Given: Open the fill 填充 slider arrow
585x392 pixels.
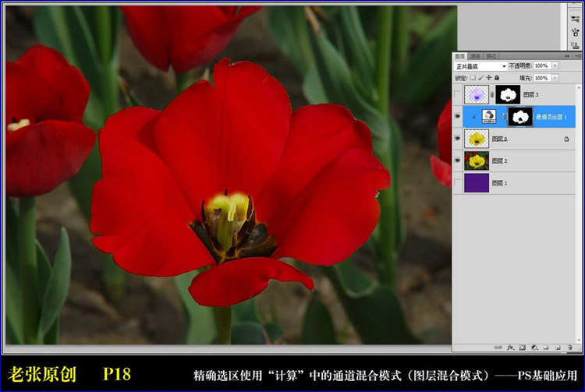Looking at the screenshot, I should pos(555,77).
